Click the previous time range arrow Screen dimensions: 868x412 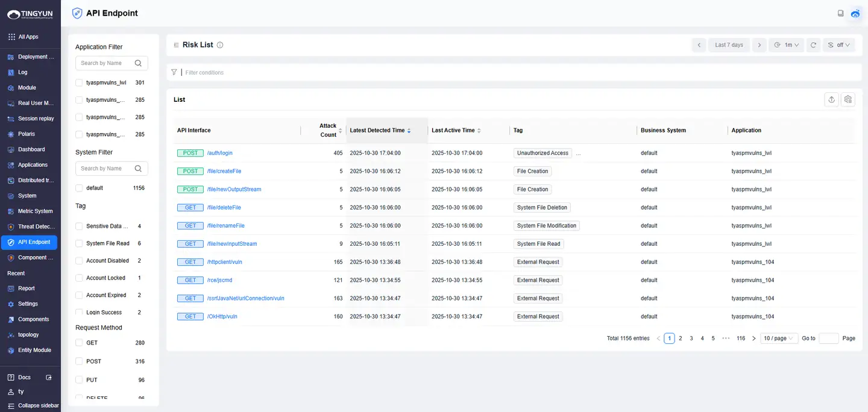pos(699,45)
